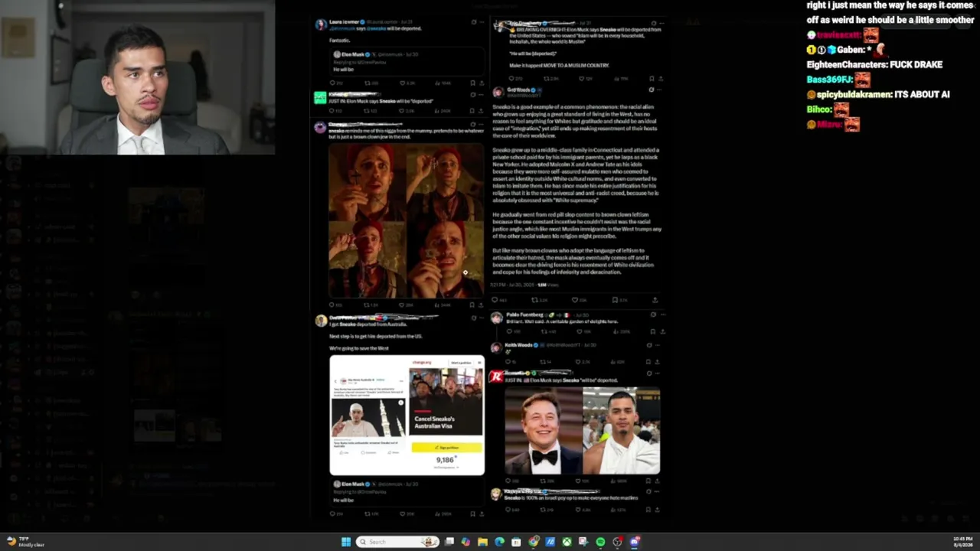This screenshot has height=551, width=980.
Task: Open Pablo Fuentberg's profile name
Action: pyautogui.click(x=524, y=315)
